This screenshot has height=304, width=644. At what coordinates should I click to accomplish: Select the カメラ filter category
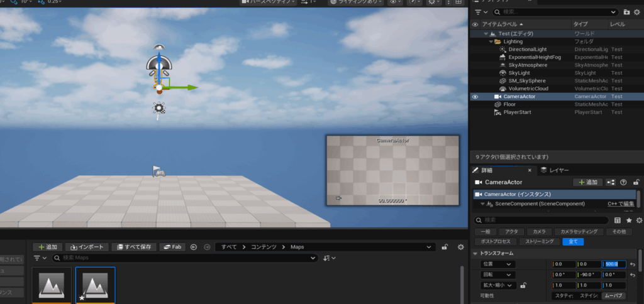click(x=535, y=232)
